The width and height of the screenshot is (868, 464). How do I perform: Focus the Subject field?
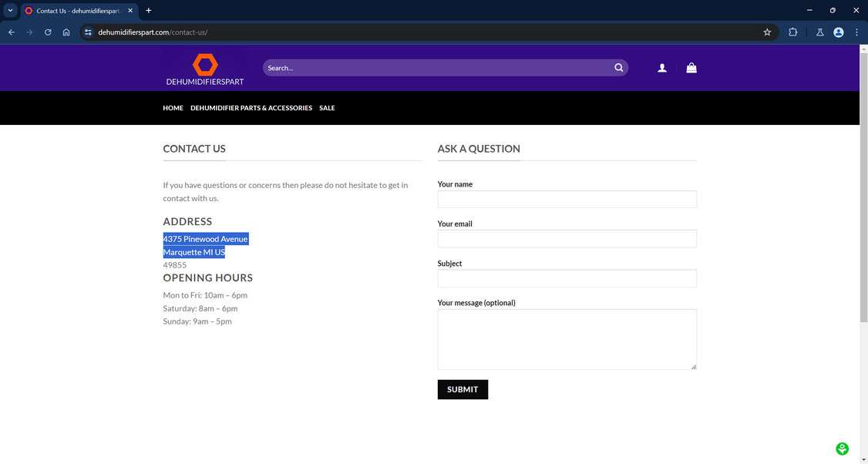coord(567,278)
